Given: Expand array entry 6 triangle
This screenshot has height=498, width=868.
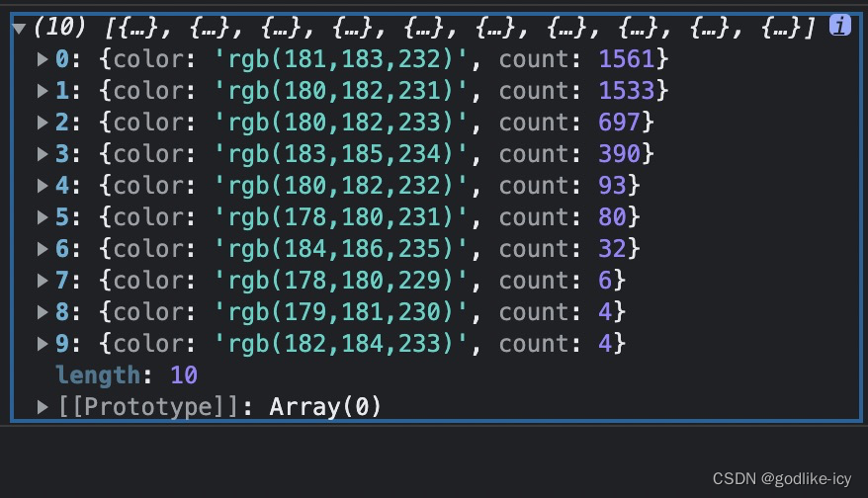Looking at the screenshot, I should pos(43,248).
